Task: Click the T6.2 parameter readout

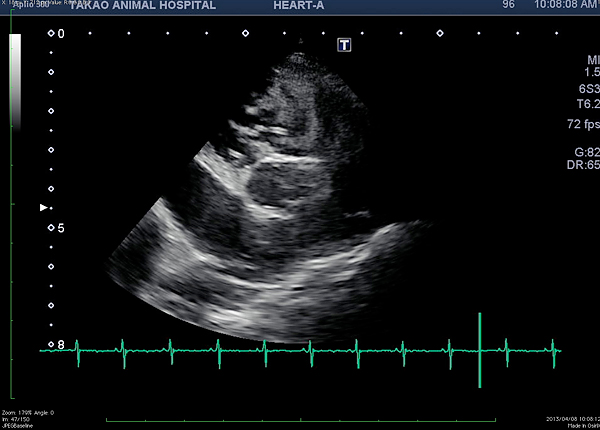Action: (587, 103)
